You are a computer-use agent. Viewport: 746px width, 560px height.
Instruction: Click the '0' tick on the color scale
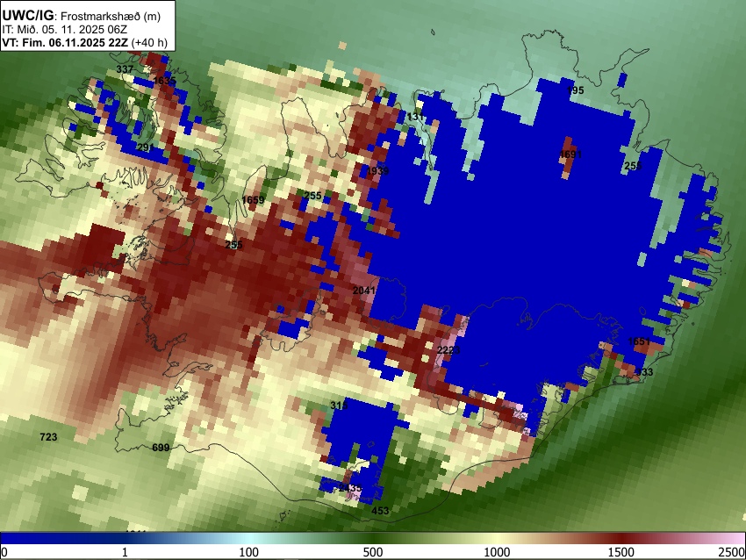(4, 552)
